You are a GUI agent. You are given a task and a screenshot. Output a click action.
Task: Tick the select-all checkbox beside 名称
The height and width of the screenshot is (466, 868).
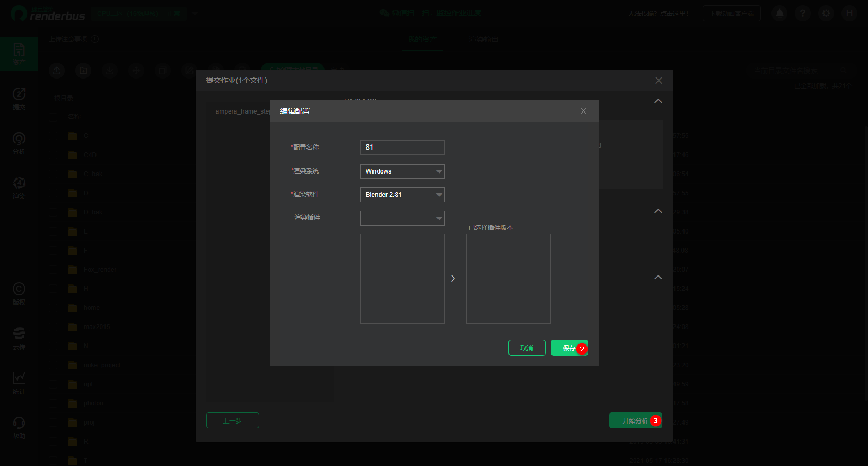point(54,116)
